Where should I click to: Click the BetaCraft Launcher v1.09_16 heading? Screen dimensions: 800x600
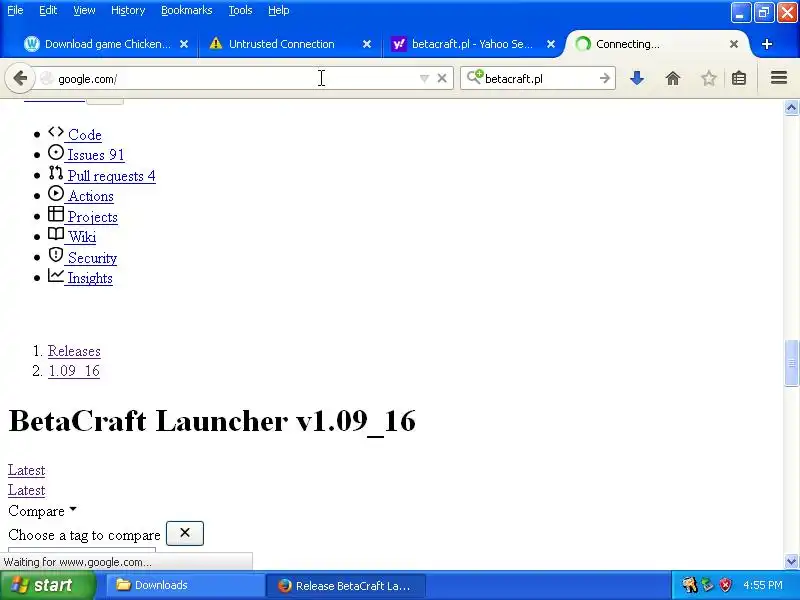pos(212,421)
